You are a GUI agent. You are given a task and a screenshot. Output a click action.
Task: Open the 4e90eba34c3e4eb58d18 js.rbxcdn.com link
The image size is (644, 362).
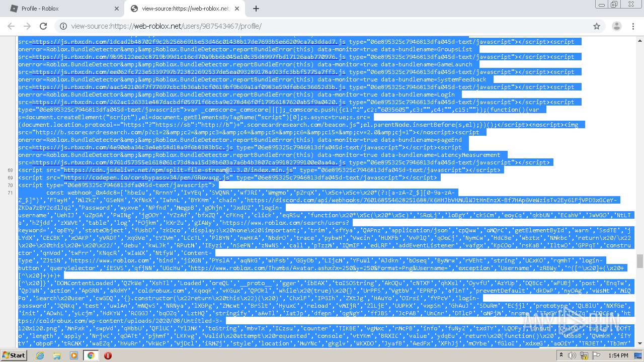[133, 147]
